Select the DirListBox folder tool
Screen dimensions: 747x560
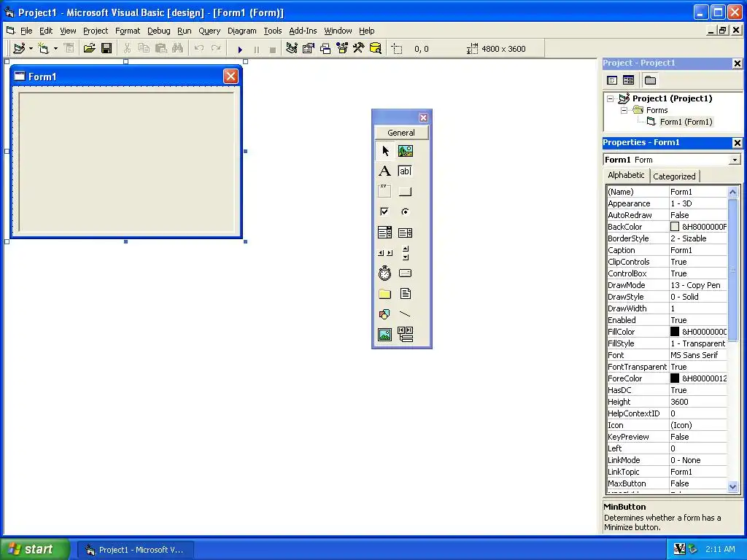385,294
